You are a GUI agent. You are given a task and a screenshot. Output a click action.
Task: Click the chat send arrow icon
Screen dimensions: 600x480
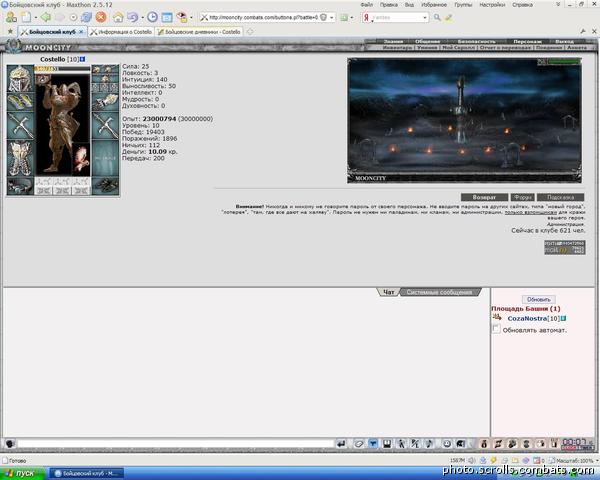pyautogui.click(x=341, y=444)
